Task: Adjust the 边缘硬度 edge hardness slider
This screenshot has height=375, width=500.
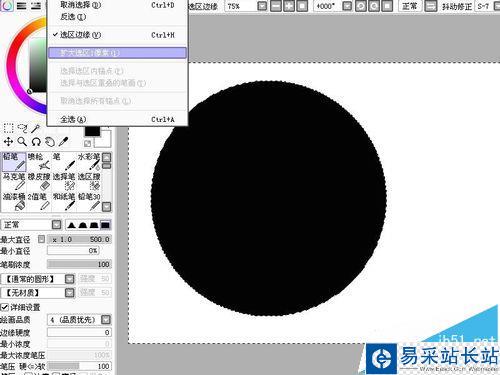Action: coord(79,332)
